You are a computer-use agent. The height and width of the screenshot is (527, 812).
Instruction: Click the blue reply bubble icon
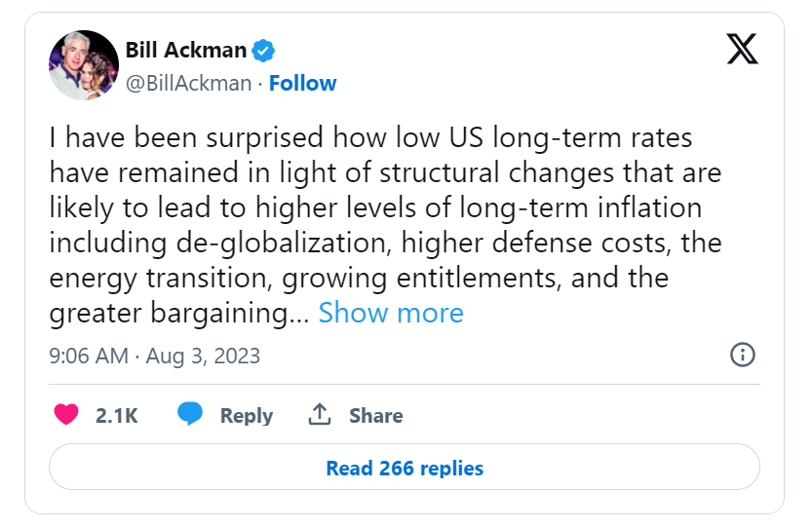190,415
